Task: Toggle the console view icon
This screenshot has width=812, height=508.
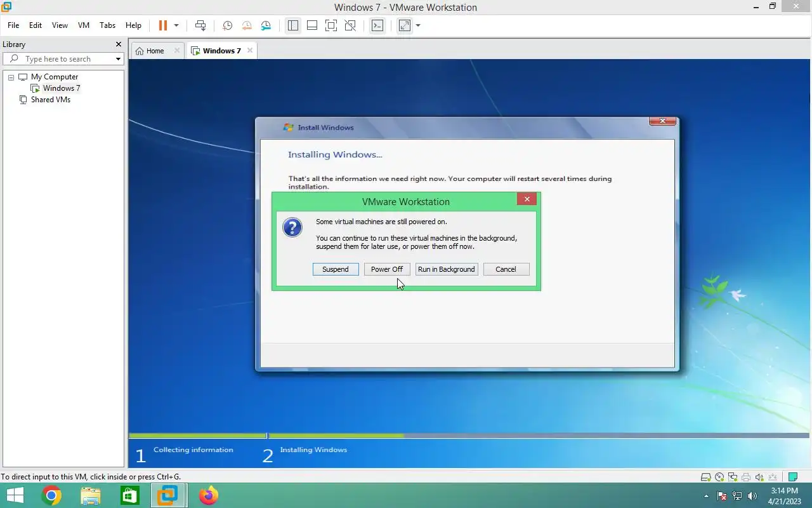Action: coord(377,25)
